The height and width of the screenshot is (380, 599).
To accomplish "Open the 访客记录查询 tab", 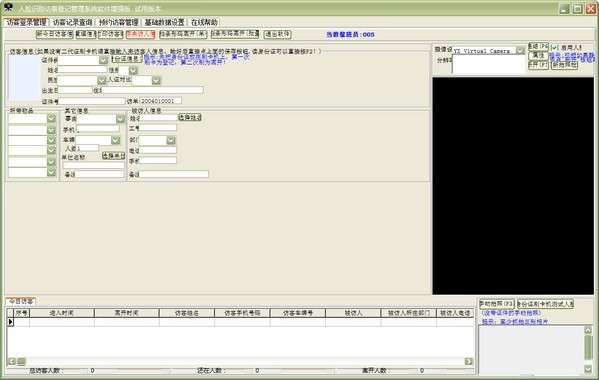I will click(73, 23).
